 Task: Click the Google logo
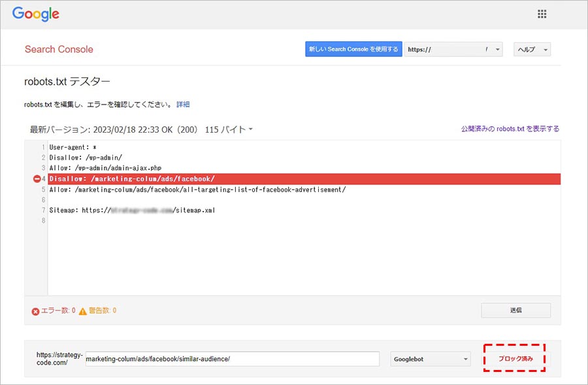click(35, 14)
